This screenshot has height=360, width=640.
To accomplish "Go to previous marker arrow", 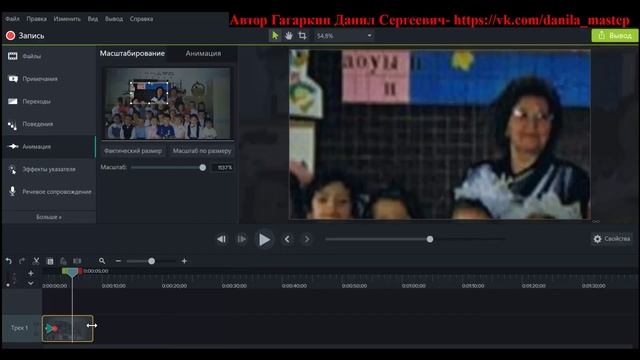I will click(287, 240).
